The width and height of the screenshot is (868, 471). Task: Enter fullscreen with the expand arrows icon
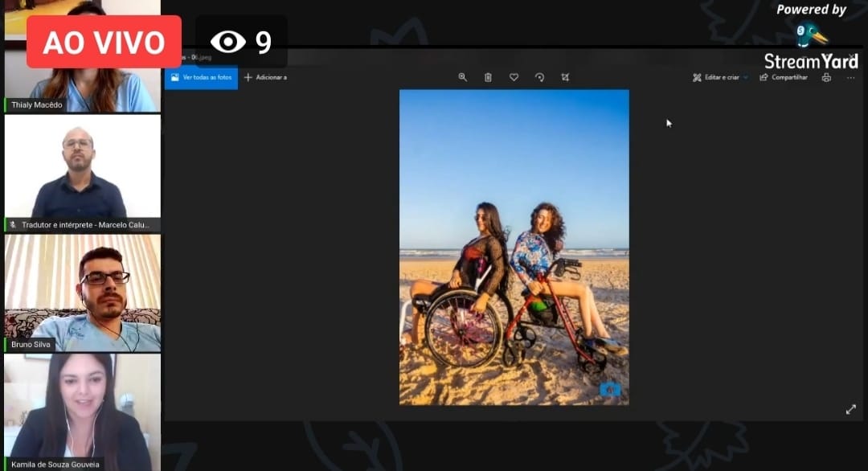click(850, 409)
